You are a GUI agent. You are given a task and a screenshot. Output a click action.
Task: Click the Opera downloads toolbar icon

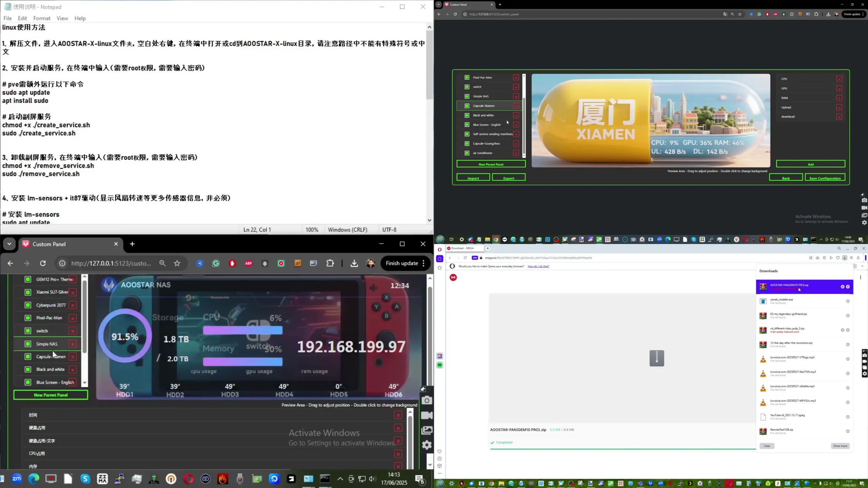pos(845,258)
